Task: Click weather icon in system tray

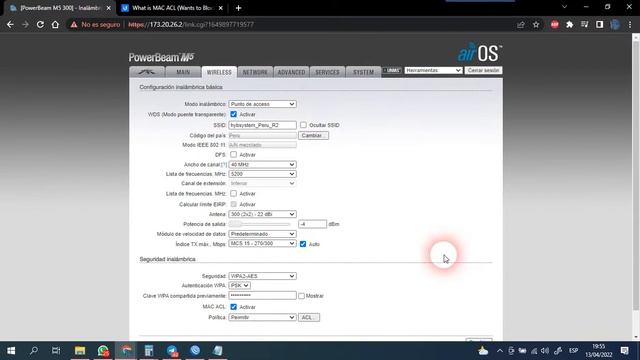Action: (483, 351)
